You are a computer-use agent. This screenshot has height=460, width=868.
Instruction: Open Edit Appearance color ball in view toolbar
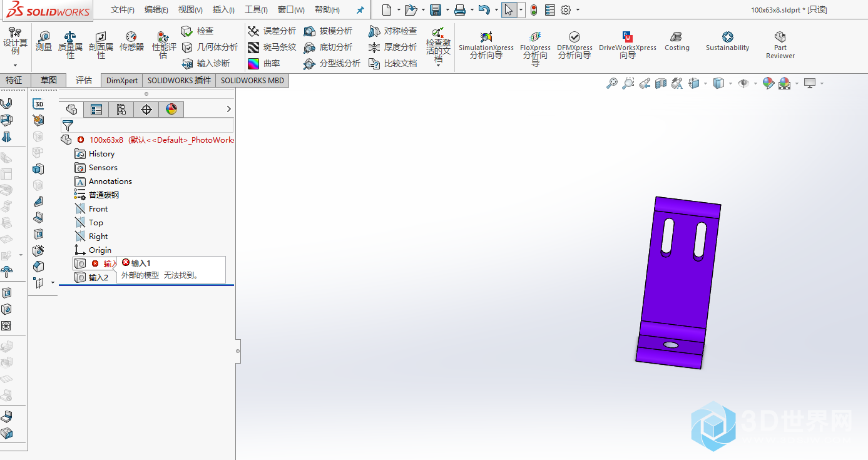pyautogui.click(x=769, y=83)
